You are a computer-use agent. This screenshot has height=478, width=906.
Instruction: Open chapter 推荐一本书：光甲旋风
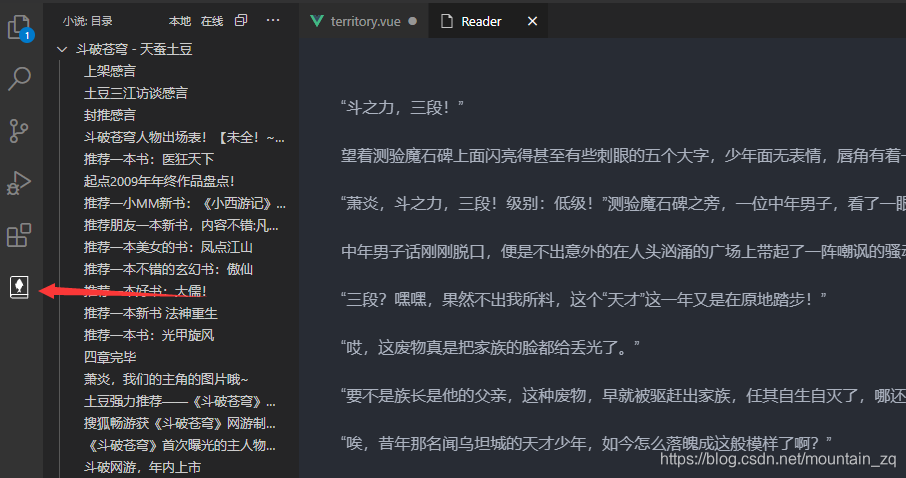point(149,335)
